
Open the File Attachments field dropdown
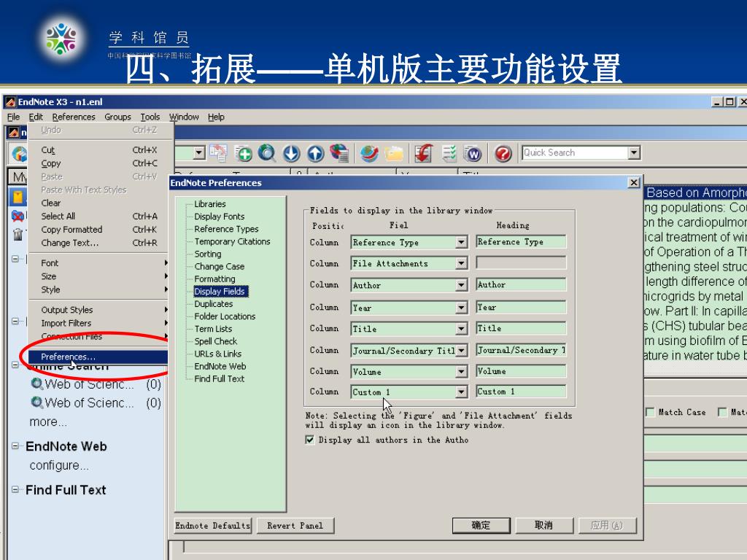click(461, 263)
